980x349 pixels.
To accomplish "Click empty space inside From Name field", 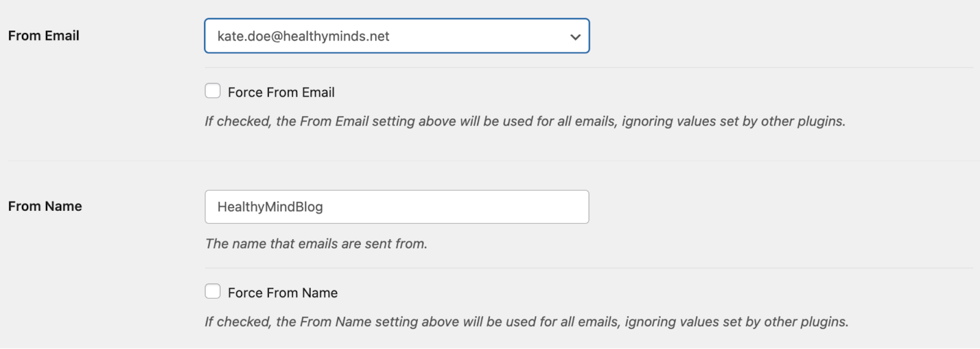I will pos(478,207).
